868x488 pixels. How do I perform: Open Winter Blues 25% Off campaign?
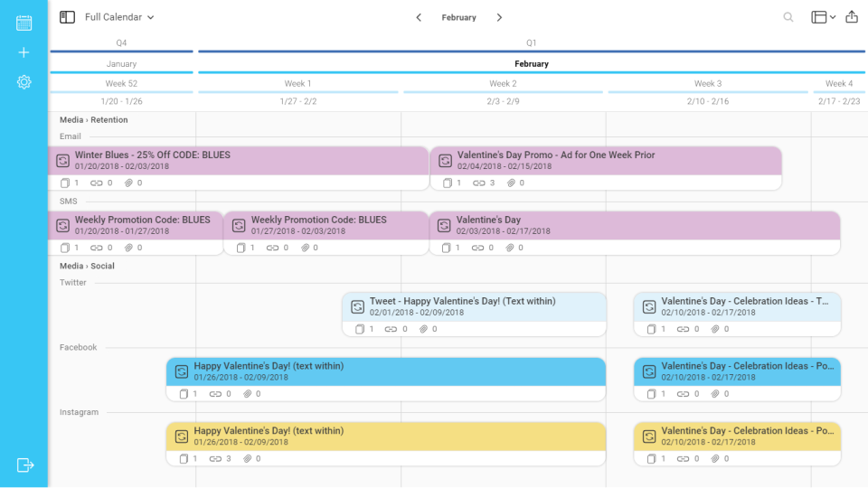tap(152, 155)
